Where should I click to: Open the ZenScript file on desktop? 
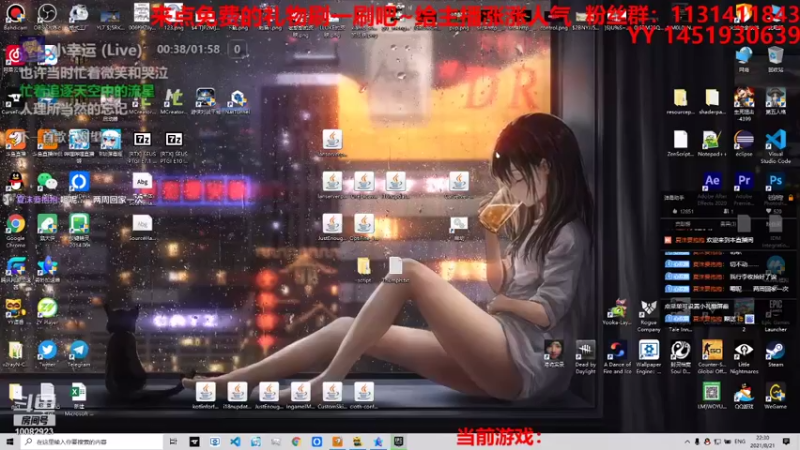680,143
